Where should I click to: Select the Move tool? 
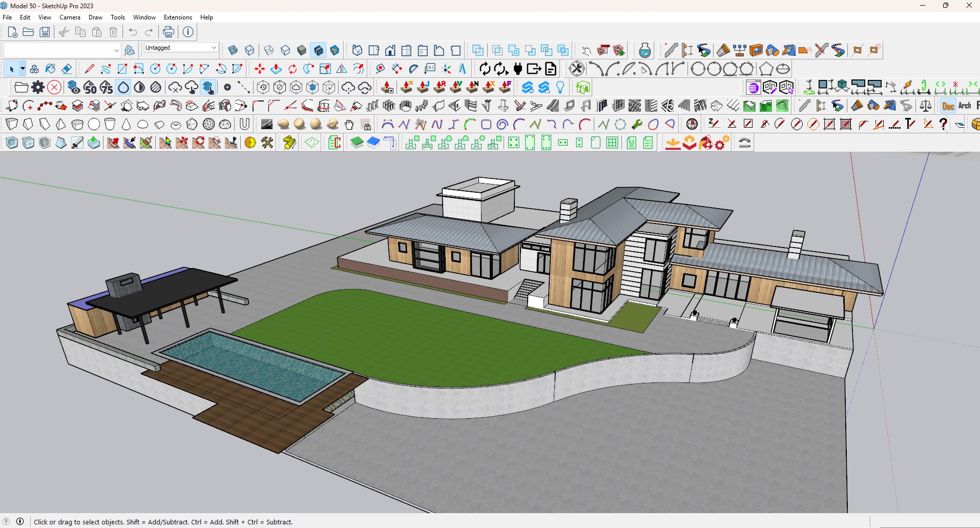coord(260,69)
